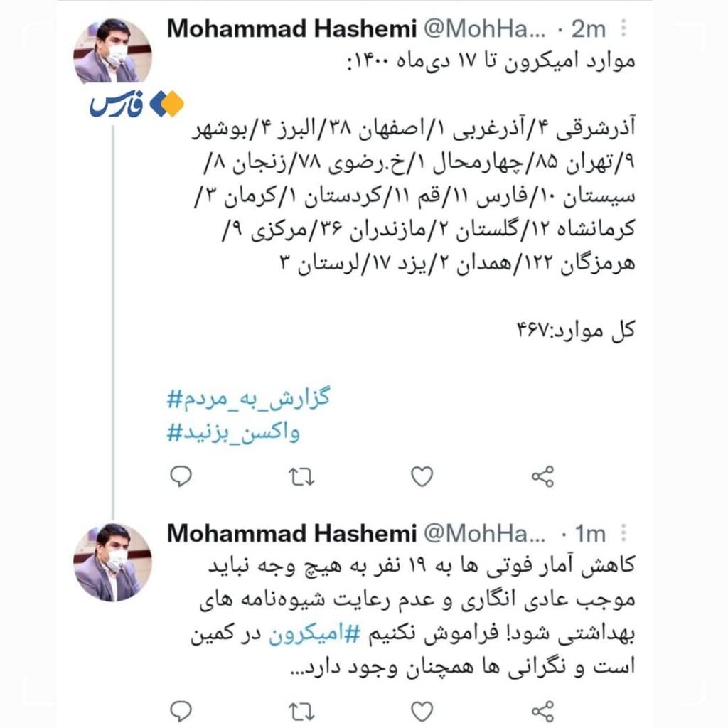Open Mohammad Hashemi name on second tweet
This screenshot has height=728, width=728.
click(291, 533)
